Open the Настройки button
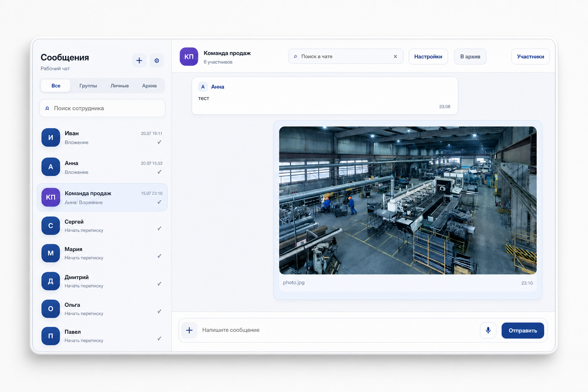This screenshot has width=588, height=392. (x=428, y=57)
